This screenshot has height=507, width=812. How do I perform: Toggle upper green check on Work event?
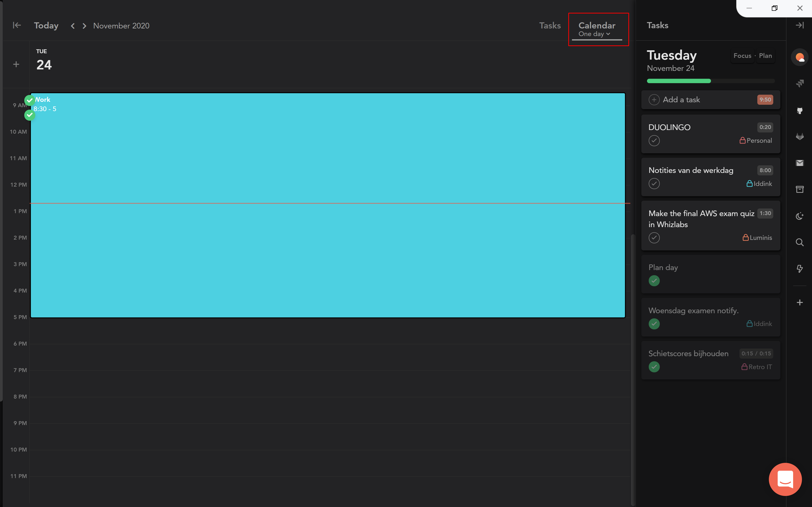[29, 100]
